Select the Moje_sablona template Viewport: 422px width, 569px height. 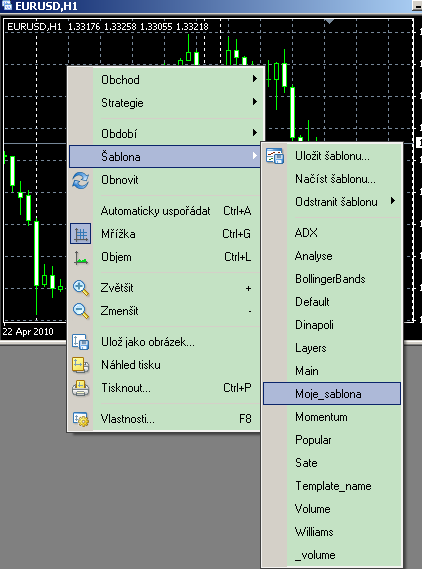point(332,393)
